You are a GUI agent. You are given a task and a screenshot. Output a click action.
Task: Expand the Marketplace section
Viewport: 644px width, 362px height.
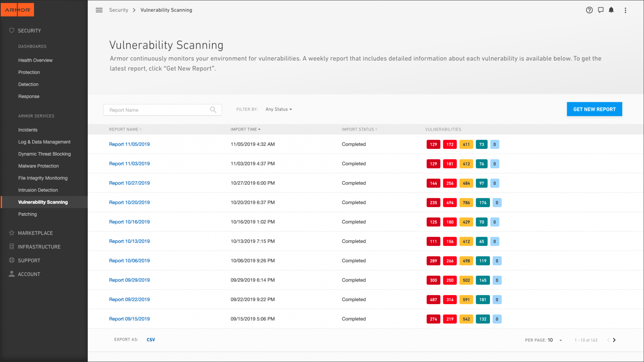(35, 233)
